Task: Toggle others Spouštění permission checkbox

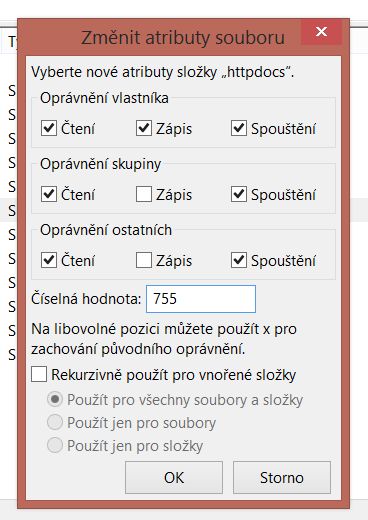Action: point(239,260)
